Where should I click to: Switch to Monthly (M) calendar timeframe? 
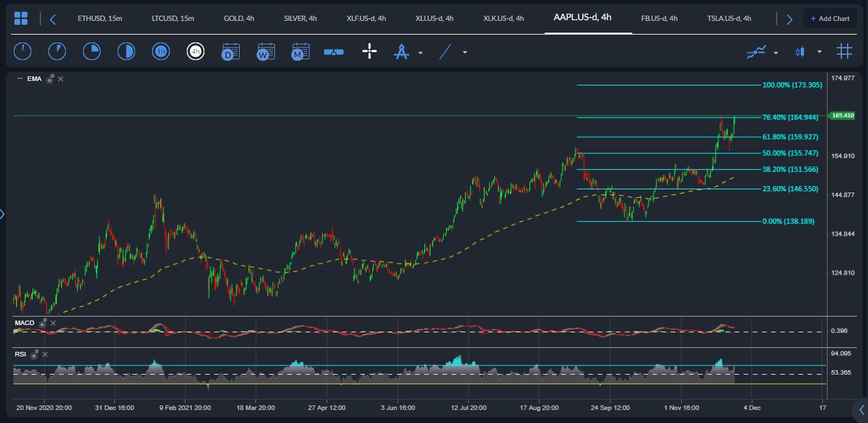[300, 52]
